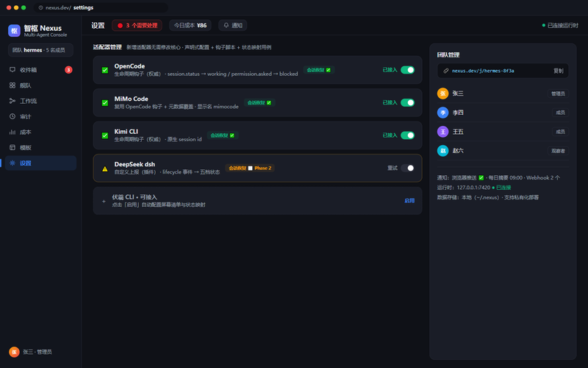Image resolution: width=588 pixels, height=368 pixels.
Task: Click the 3 个需要处理 alert badge
Action: pyautogui.click(x=137, y=26)
